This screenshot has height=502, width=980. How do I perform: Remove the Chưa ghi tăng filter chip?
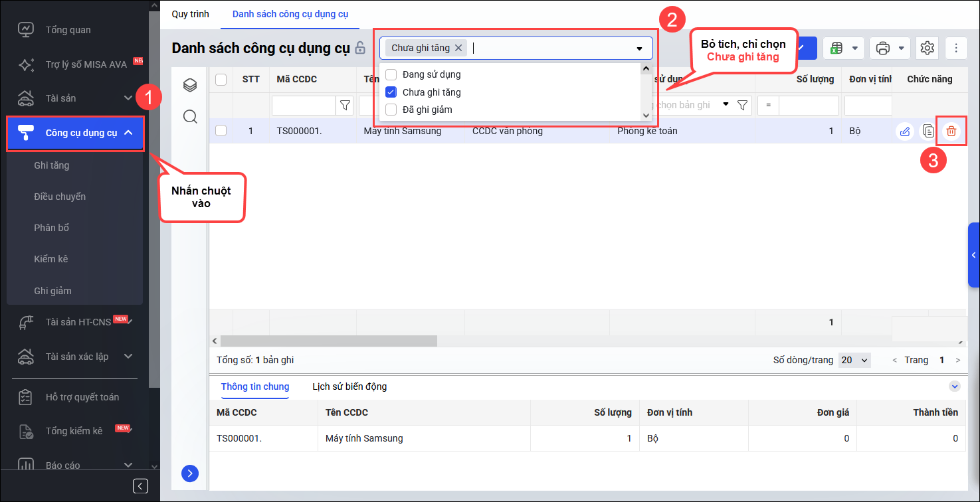(458, 48)
